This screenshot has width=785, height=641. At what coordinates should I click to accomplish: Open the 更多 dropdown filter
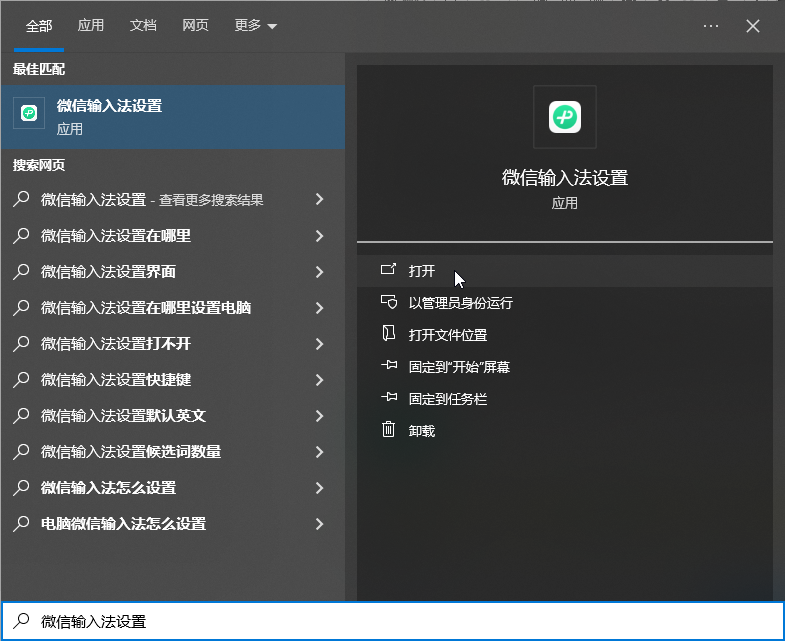(x=256, y=26)
